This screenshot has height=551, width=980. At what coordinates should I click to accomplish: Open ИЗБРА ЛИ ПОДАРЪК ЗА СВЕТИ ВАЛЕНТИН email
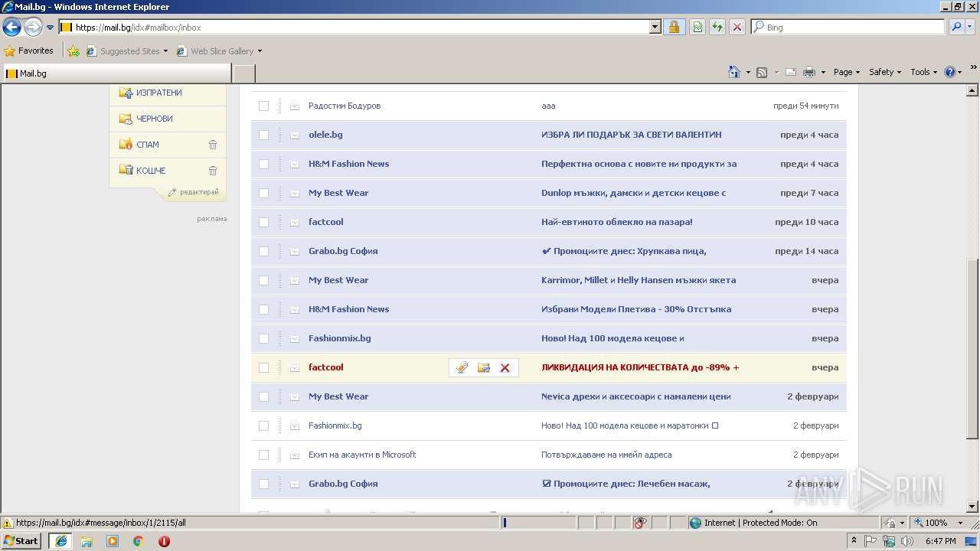click(x=632, y=135)
